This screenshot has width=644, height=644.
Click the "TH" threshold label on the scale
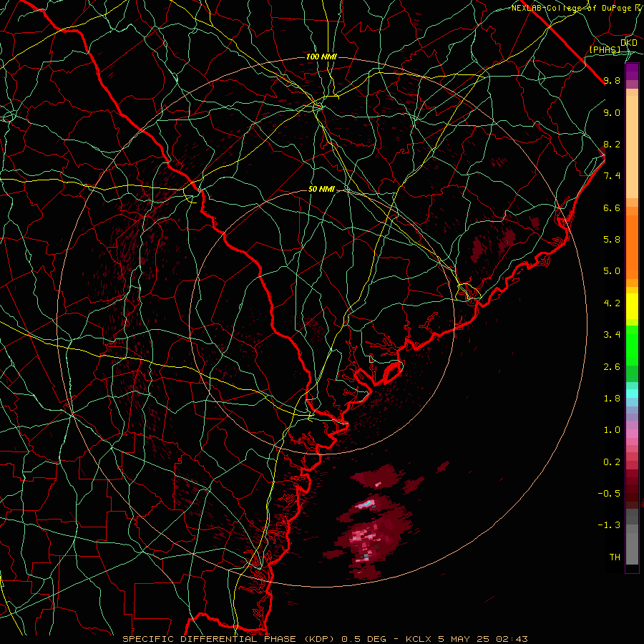[x=615, y=557]
